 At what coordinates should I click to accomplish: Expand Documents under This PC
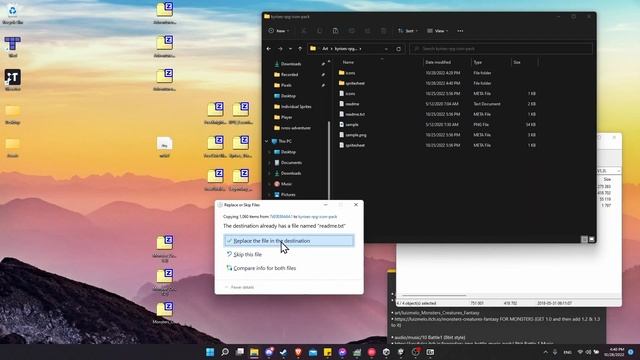pyautogui.click(x=269, y=162)
